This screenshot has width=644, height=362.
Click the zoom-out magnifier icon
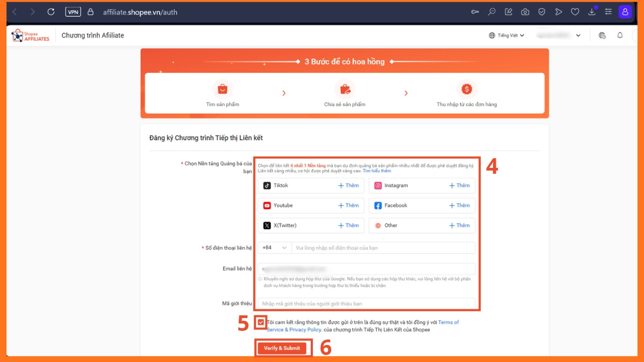[x=492, y=12]
